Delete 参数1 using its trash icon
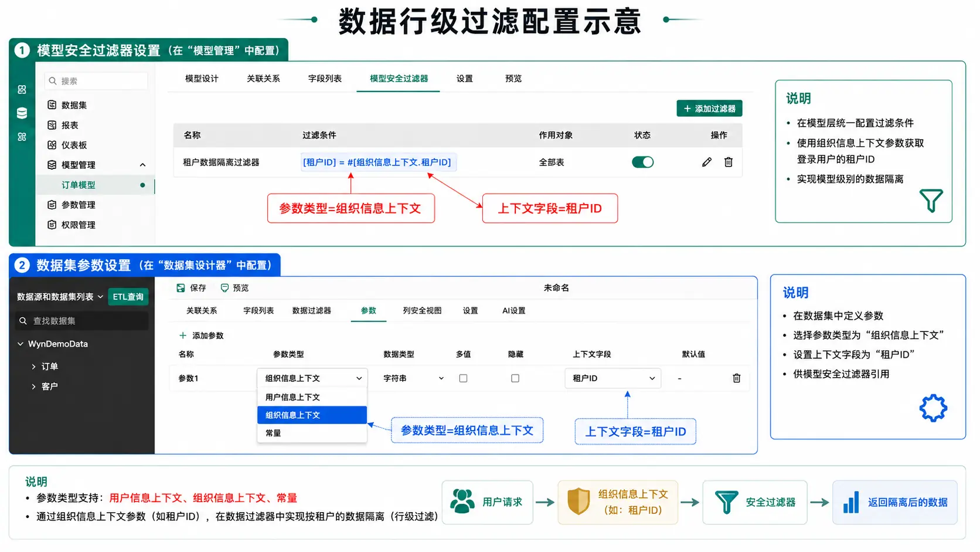 pyautogui.click(x=737, y=378)
